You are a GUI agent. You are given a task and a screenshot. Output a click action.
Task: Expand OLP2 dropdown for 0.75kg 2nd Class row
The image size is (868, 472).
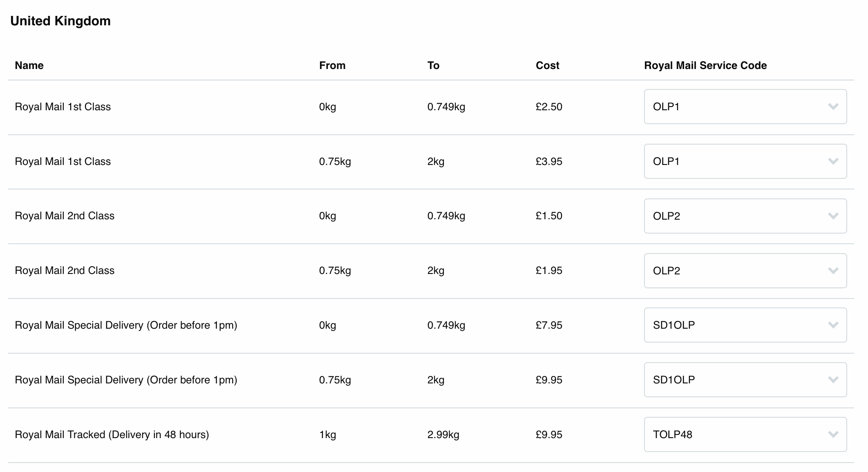coord(745,271)
